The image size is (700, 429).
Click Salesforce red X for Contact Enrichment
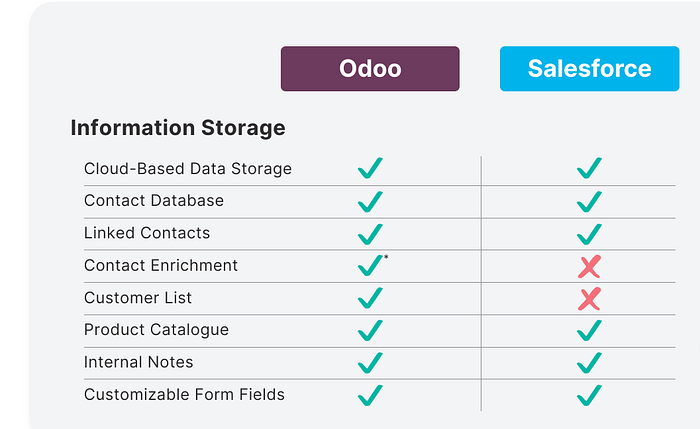click(x=589, y=267)
